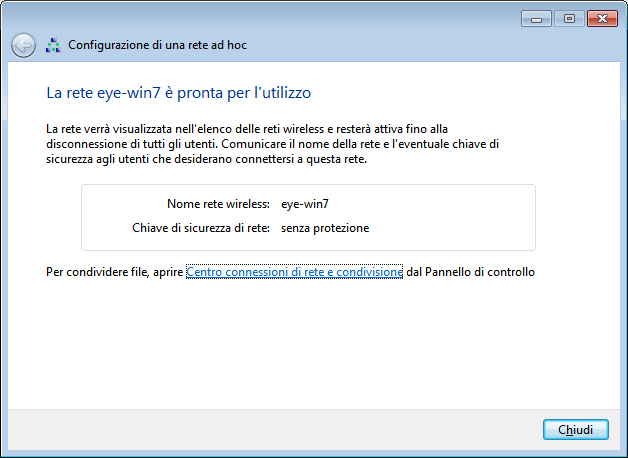
Task: Select the senza protezione security key value
Action: [x=325, y=228]
